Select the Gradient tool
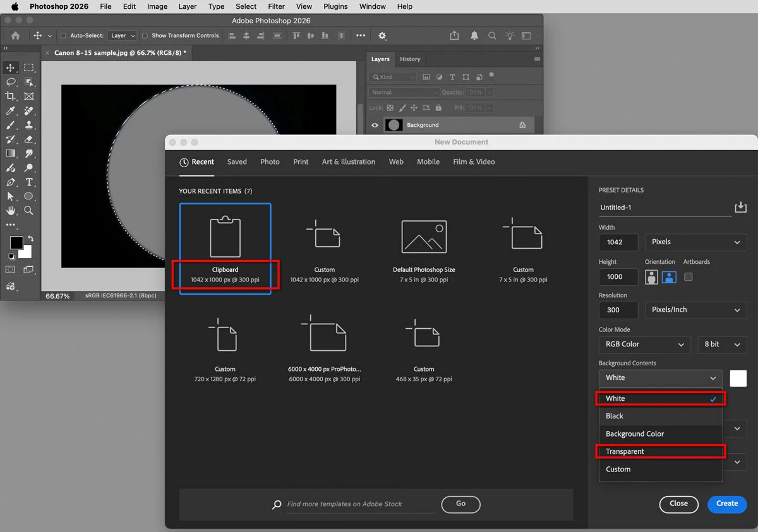 [11, 153]
